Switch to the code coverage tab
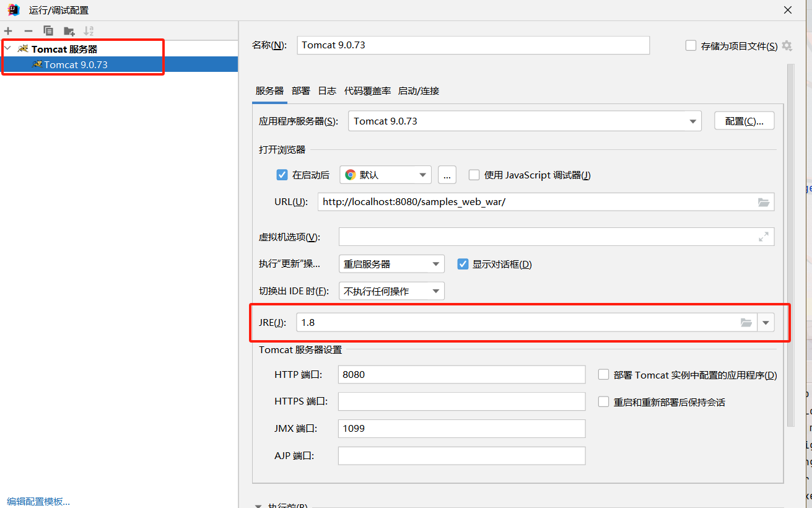 (367, 90)
